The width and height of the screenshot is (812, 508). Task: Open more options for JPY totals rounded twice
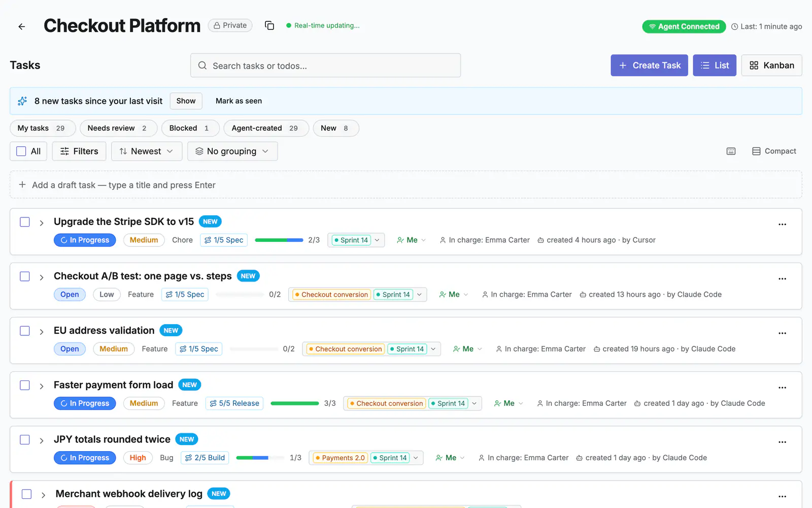click(x=782, y=441)
